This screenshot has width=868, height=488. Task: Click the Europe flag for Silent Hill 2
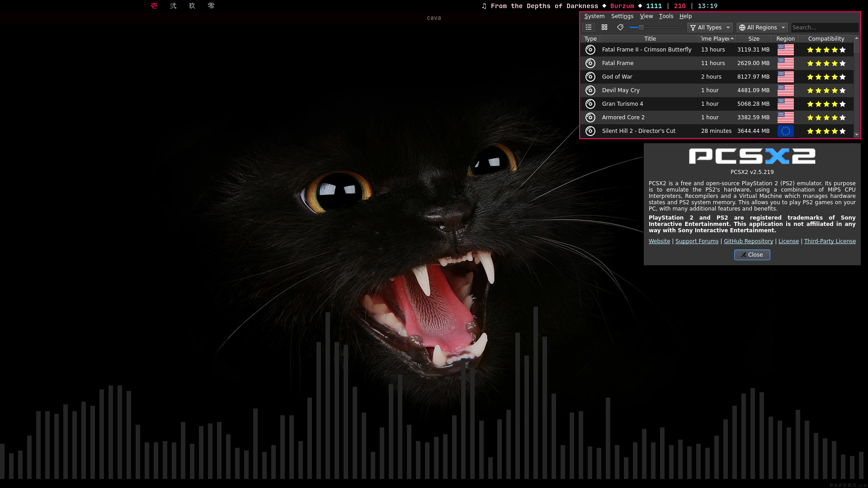785,131
